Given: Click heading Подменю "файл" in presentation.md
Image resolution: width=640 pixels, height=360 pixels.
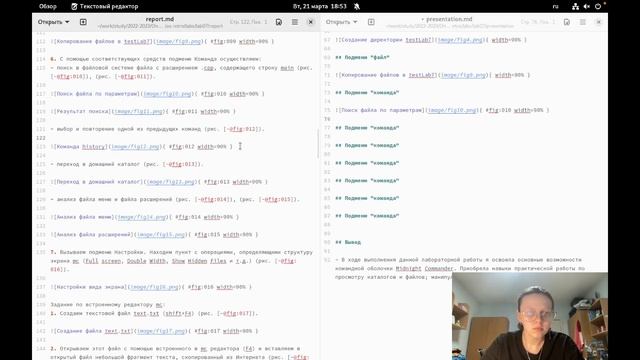Looking at the screenshot, I should 362,58.
